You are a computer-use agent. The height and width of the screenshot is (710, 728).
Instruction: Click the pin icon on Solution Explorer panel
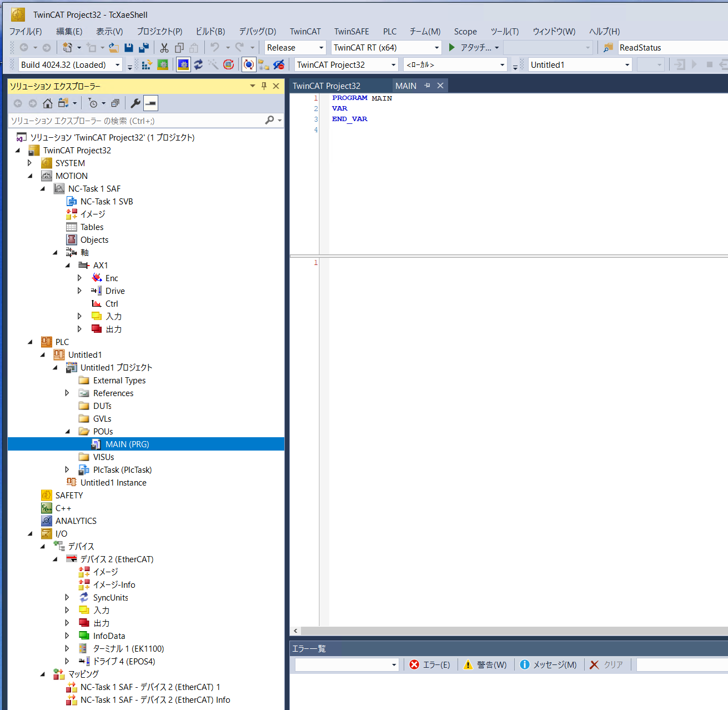point(264,86)
